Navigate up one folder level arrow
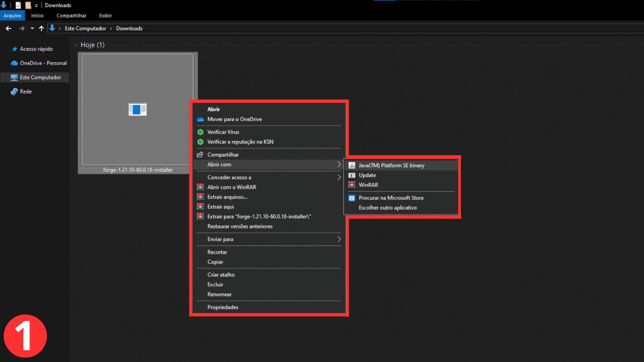Viewport: 644px width, 362px height. (x=41, y=28)
